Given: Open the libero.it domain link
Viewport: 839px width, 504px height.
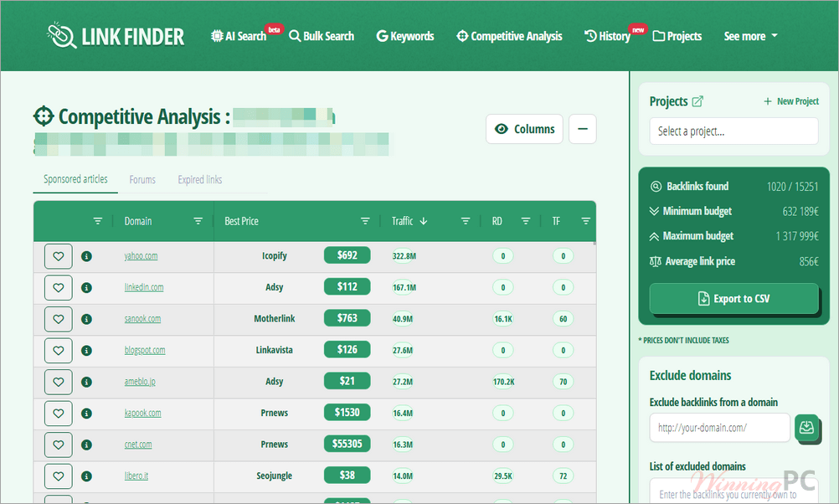Looking at the screenshot, I should pos(136,476).
